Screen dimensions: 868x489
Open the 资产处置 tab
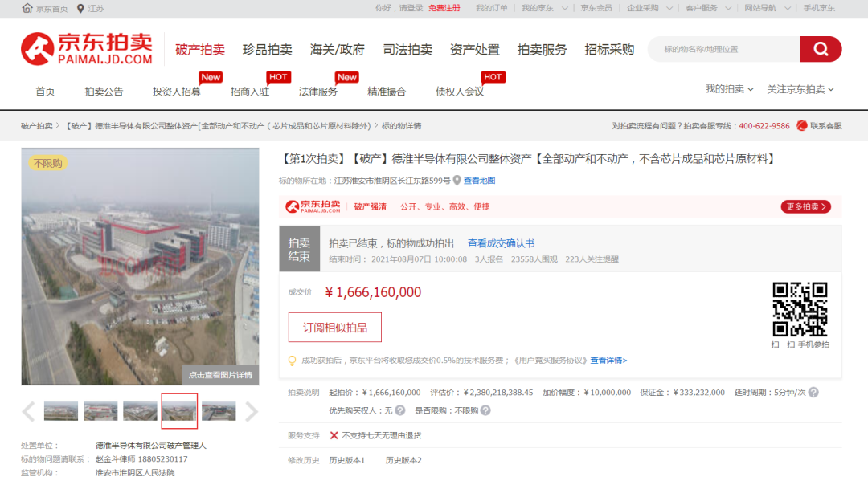click(x=474, y=50)
